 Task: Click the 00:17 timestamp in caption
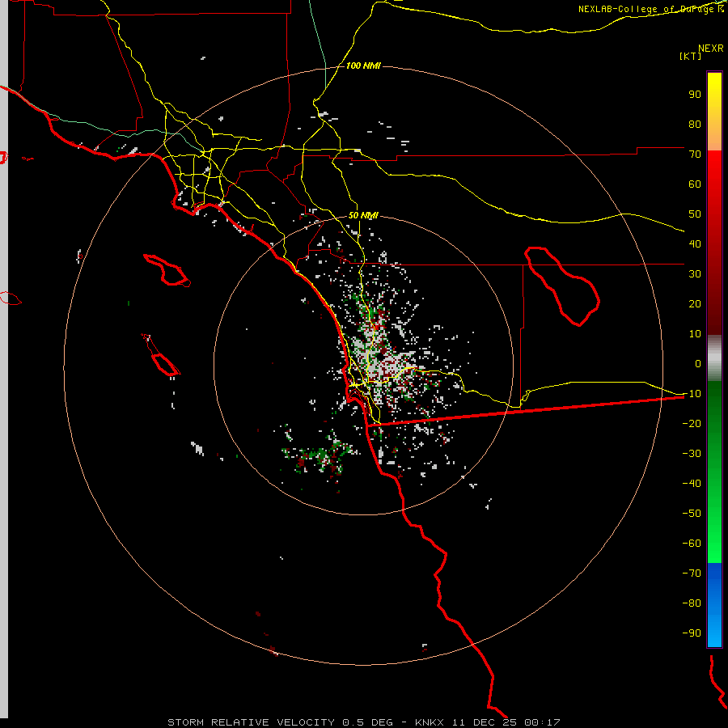542,722
